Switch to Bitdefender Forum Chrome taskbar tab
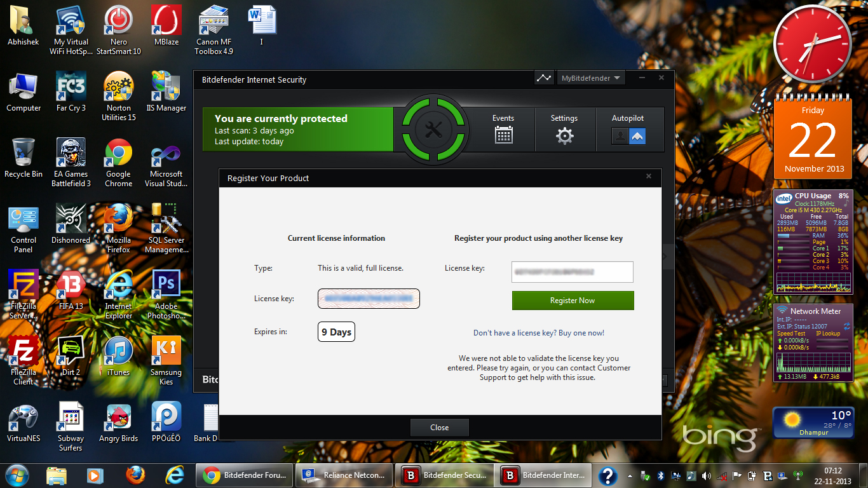The width and height of the screenshot is (868, 488). point(245,475)
